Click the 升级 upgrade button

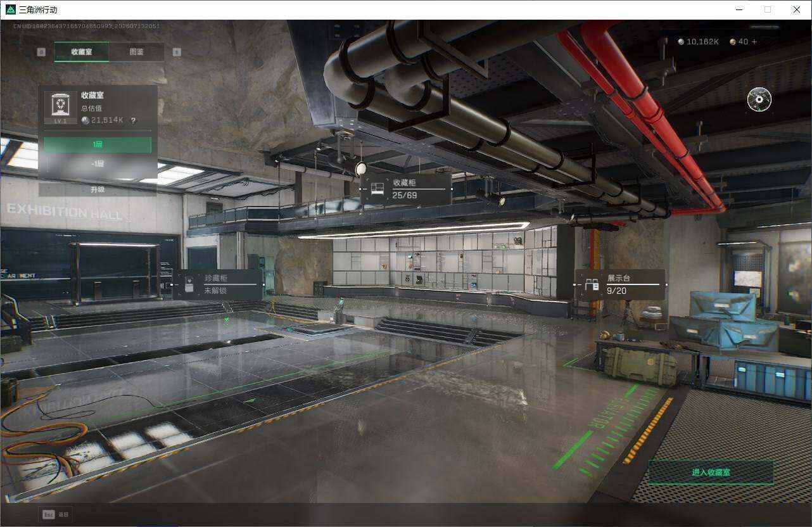click(x=98, y=189)
